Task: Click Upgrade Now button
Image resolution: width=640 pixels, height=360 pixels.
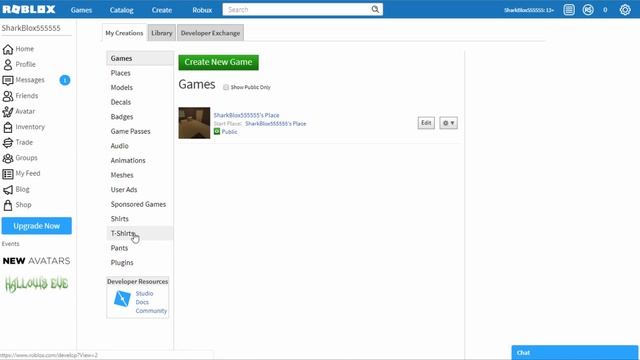Action: click(36, 226)
